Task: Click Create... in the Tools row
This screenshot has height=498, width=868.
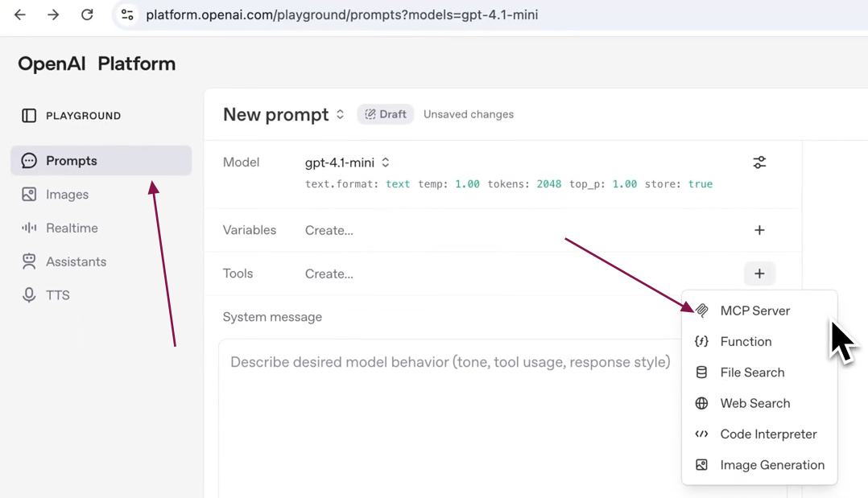Action: click(329, 274)
